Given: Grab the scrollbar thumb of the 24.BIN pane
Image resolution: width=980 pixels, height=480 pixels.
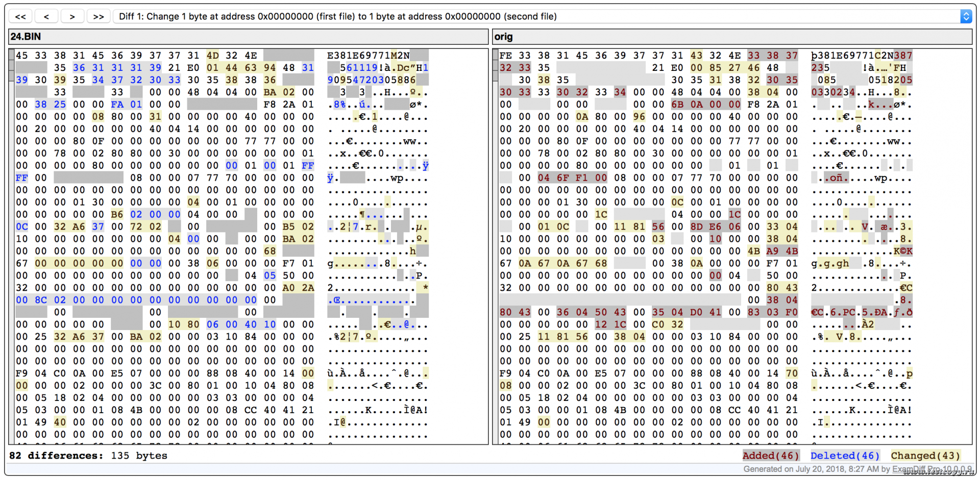Looking at the screenshot, I should [11, 66].
